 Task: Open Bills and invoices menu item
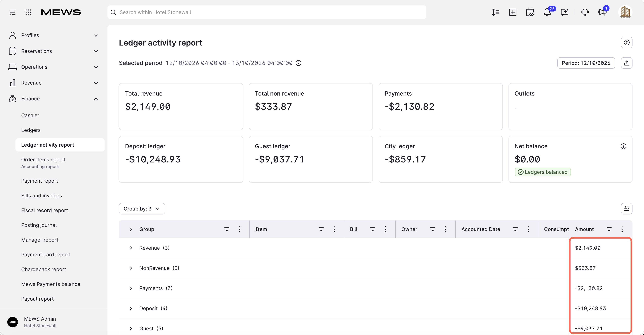[42, 196]
